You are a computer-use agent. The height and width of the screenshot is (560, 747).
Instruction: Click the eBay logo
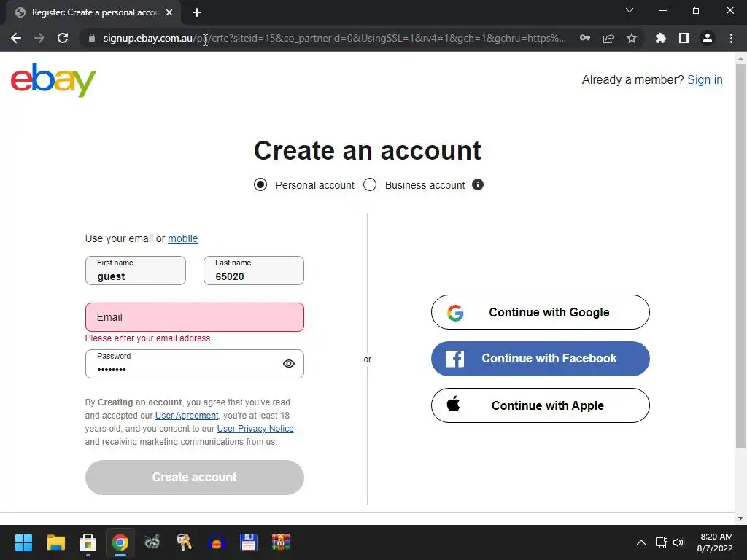53,80
